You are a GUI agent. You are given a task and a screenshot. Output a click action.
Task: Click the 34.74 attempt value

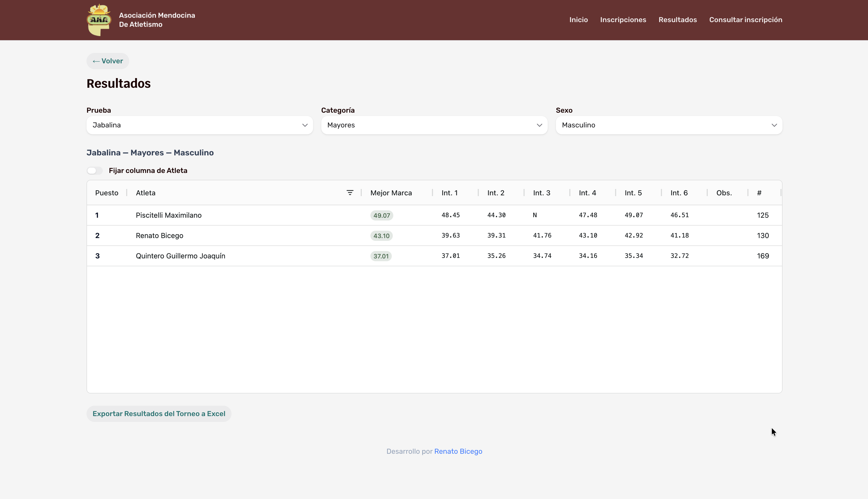tap(542, 256)
